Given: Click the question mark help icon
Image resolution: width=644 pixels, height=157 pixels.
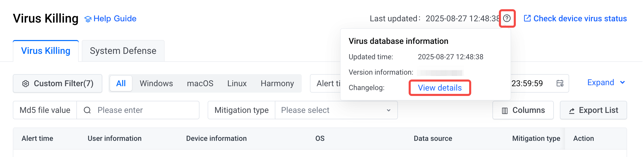Looking at the screenshot, I should pos(507,18).
